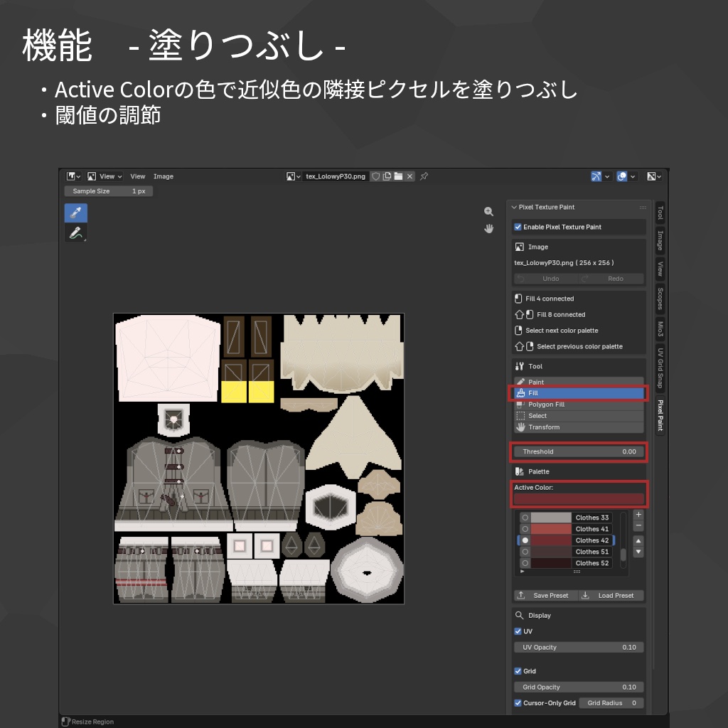Image resolution: width=728 pixels, height=728 pixels.
Task: Click the Redo button
Action: [x=611, y=279]
